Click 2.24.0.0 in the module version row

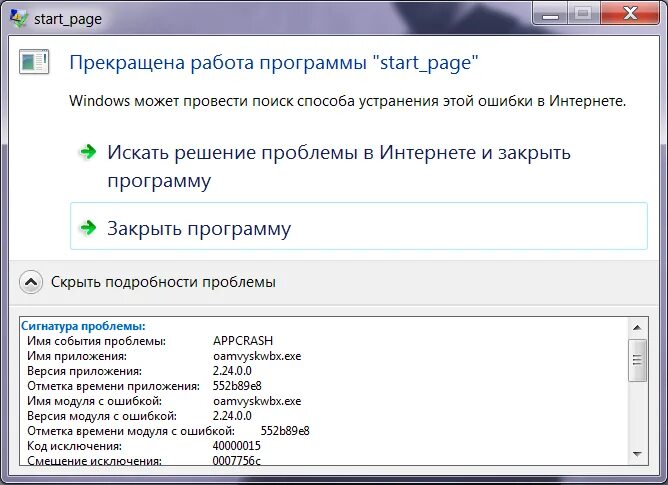click(232, 416)
